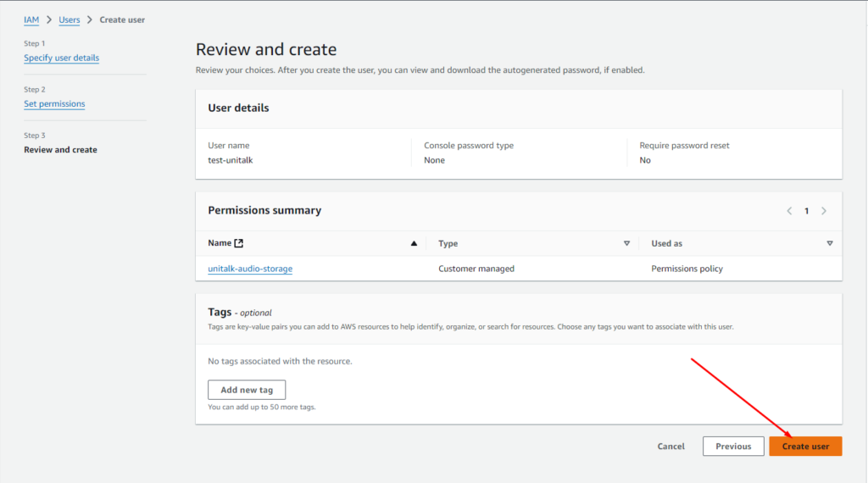Click the Used as column sort arrow
The width and height of the screenshot is (868, 483).
pos(829,243)
